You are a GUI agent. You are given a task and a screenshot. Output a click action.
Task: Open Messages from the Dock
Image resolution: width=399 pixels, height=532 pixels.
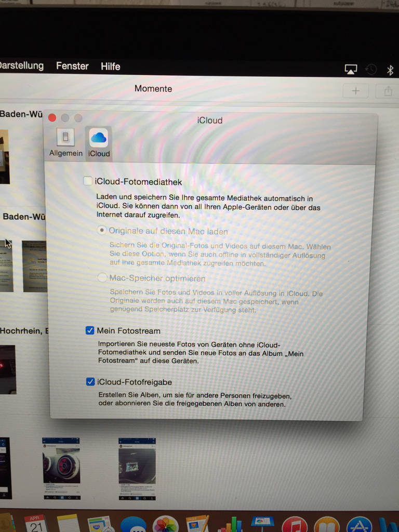[134, 525]
